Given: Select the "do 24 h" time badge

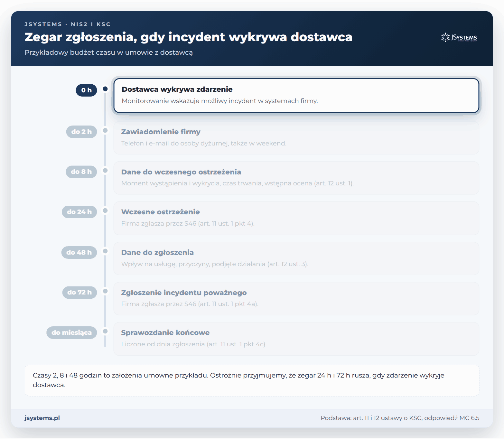Looking at the screenshot, I should 79,212.
